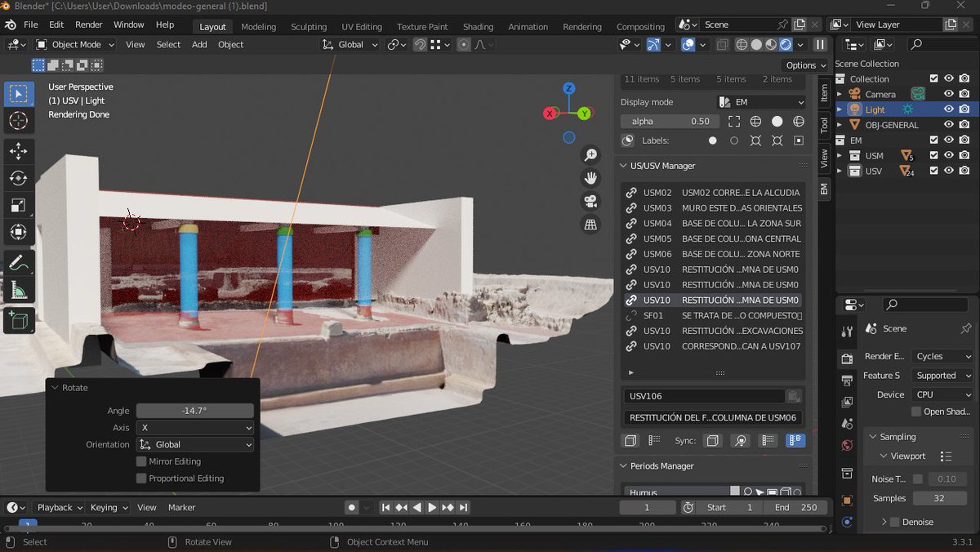Image resolution: width=980 pixels, height=552 pixels.
Task: Pause viewport rendering button
Action: (820, 45)
